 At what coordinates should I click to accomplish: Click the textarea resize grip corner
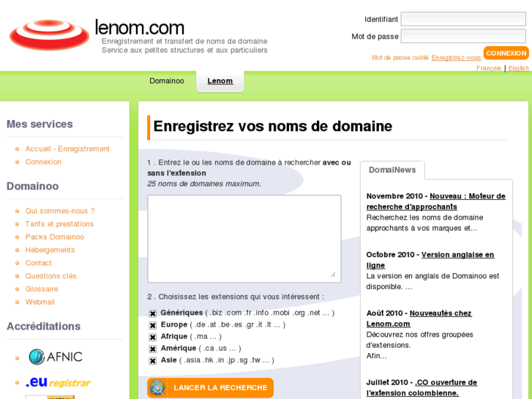click(333, 275)
